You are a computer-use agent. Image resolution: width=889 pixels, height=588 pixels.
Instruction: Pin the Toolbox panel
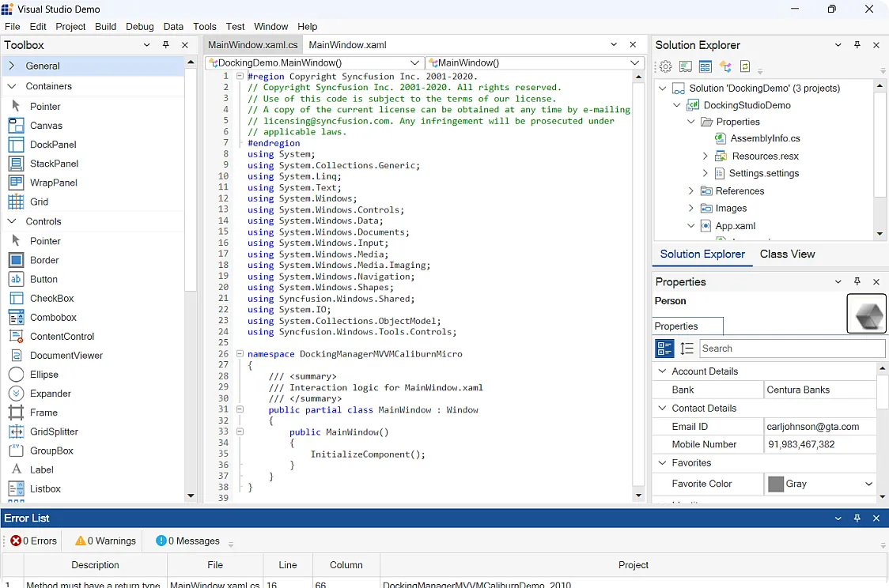[x=165, y=45]
